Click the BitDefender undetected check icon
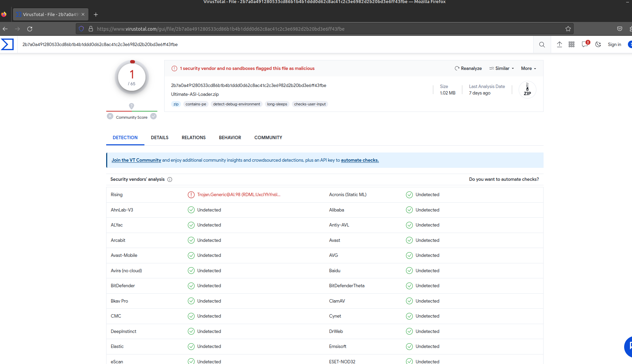Viewport: 632px width, 364px height. point(191,286)
